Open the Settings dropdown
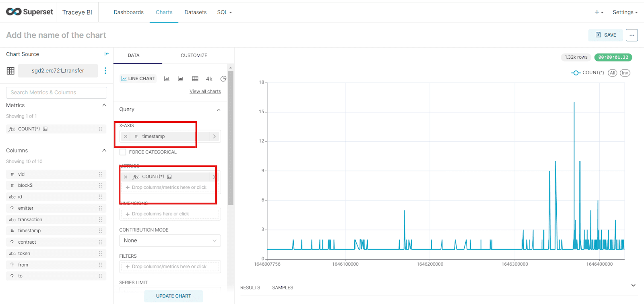This screenshot has width=644, height=304. point(625,12)
